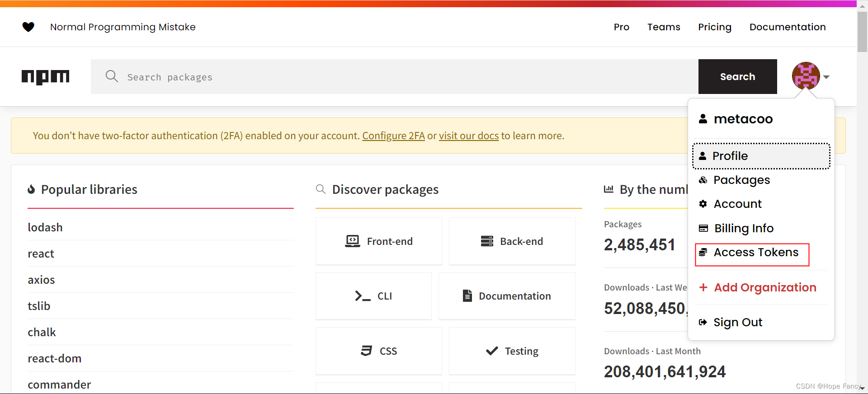Click the Popular libraries heading
This screenshot has width=868, height=394.
(89, 189)
